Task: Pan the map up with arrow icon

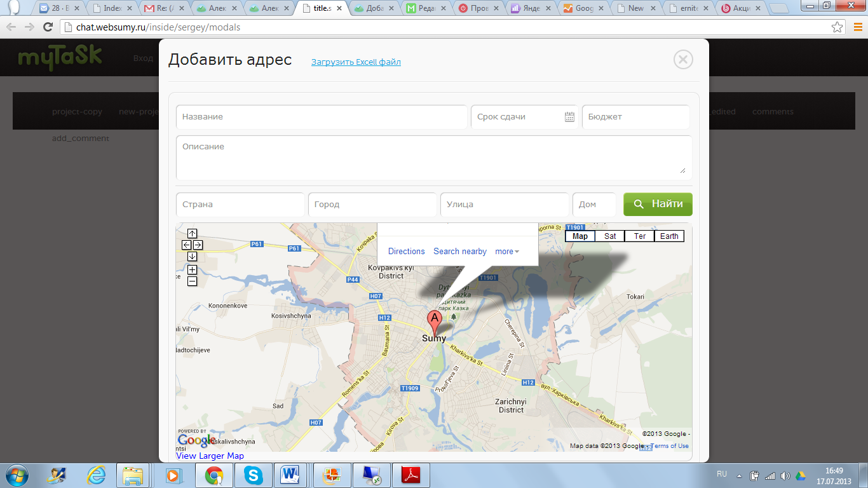Action: [x=192, y=233]
